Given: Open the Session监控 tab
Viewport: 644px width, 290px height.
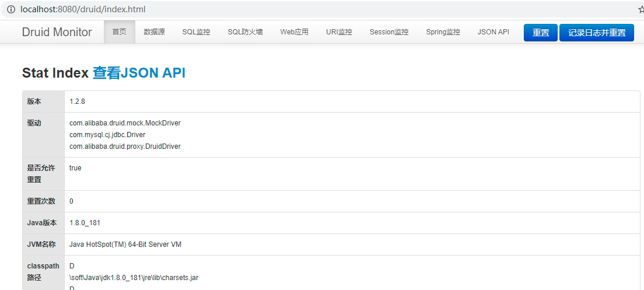Looking at the screenshot, I should point(389,32).
